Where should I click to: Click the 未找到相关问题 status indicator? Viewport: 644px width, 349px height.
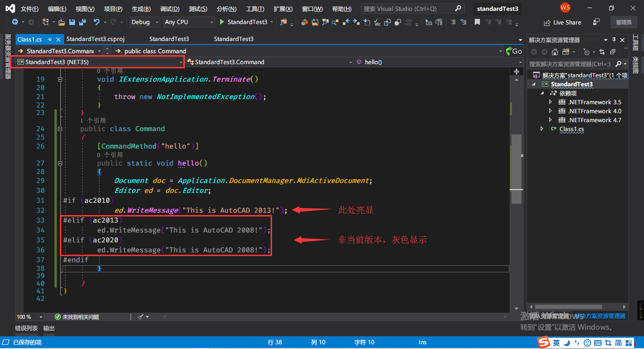[77, 317]
